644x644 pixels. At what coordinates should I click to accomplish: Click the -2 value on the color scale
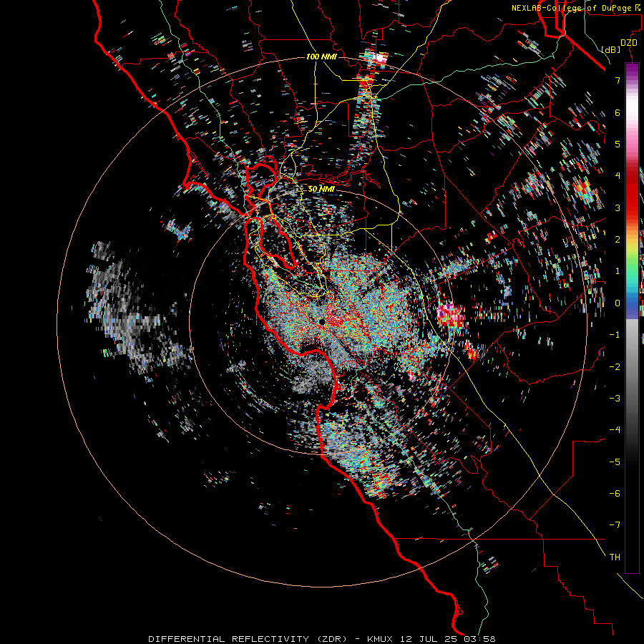[x=615, y=367]
